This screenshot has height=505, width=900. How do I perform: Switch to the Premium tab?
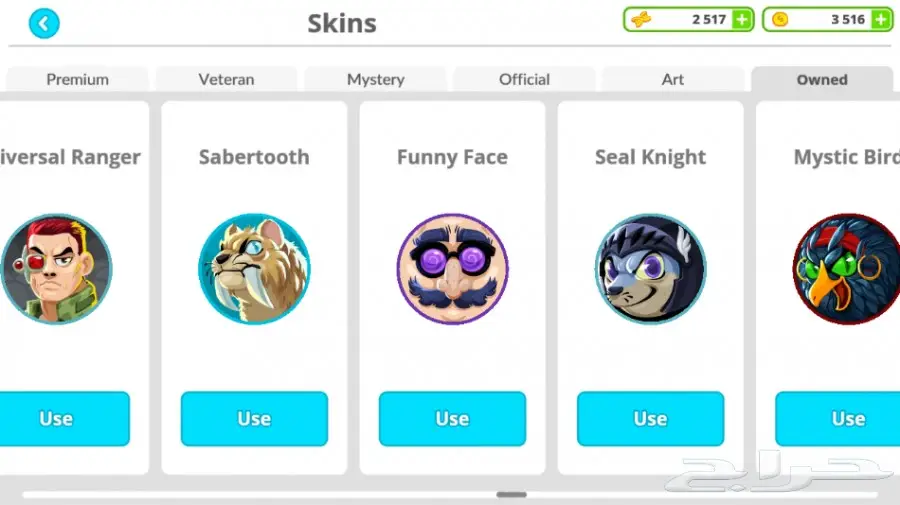coord(77,79)
